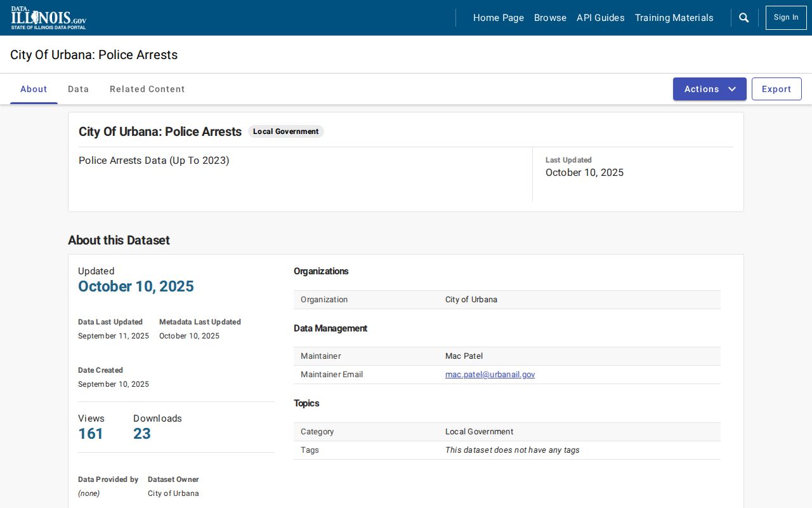812x508 pixels.
Task: Click the mac.patel@urbanail.gov email link
Action: click(490, 375)
